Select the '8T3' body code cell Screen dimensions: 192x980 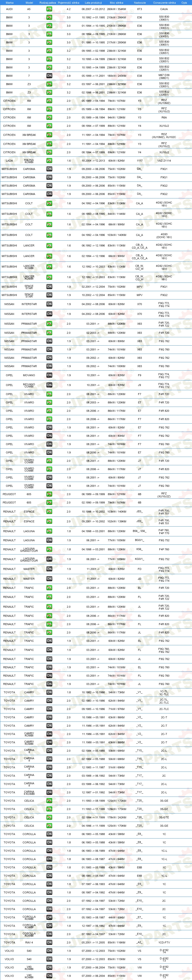click(139, 9)
